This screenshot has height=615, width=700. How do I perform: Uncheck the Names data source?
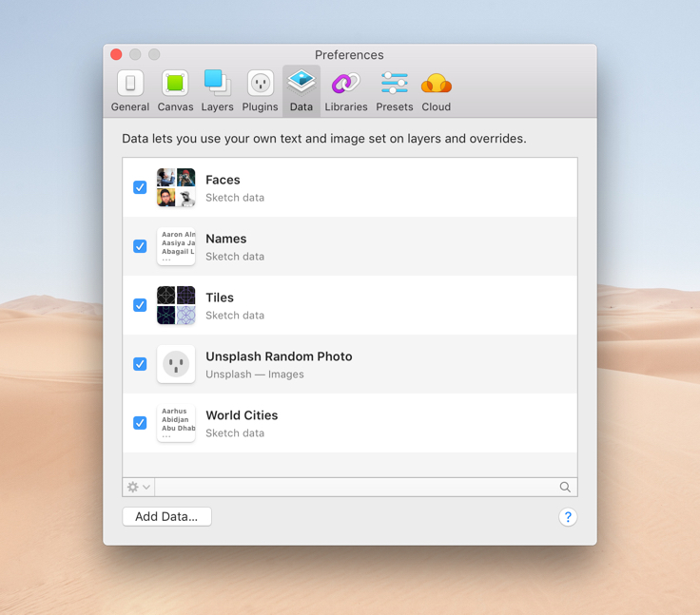[x=140, y=246]
